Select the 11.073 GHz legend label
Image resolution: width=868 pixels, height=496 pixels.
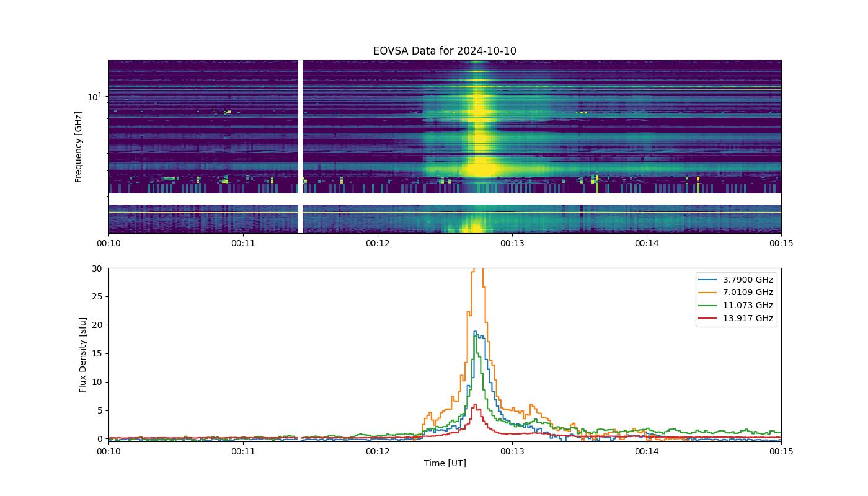pos(748,306)
